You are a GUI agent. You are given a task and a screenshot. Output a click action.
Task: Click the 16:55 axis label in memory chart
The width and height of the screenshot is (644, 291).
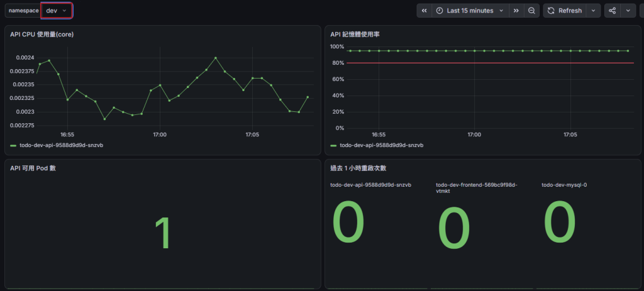pyautogui.click(x=378, y=135)
